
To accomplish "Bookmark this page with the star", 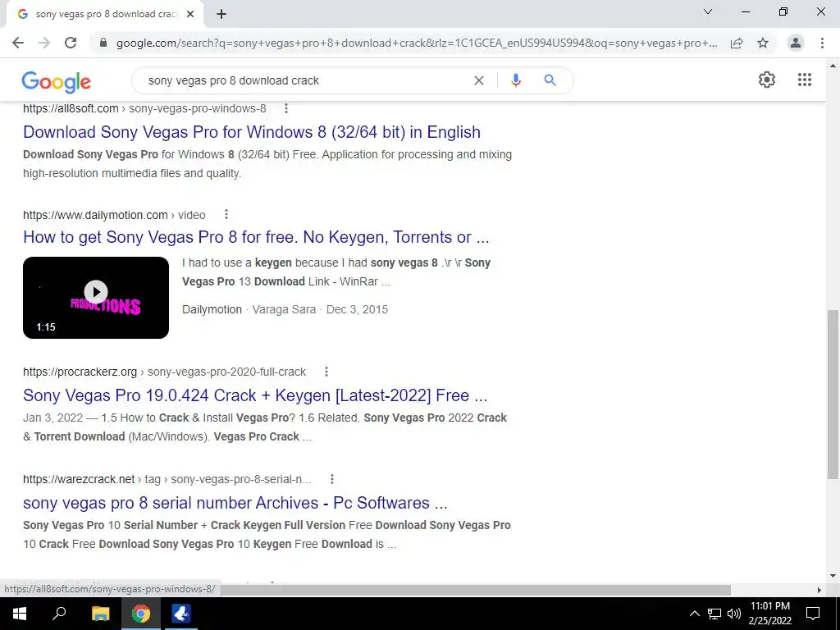I will pyautogui.click(x=763, y=43).
